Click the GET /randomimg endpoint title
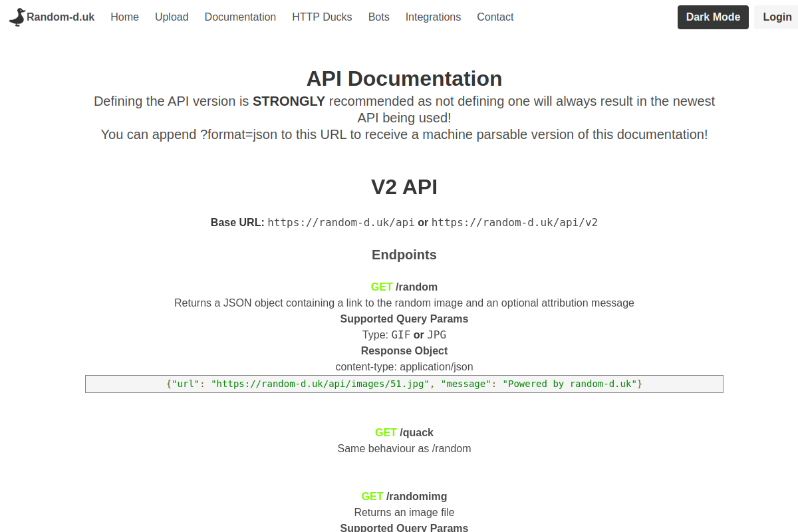798x532 pixels. click(404, 496)
